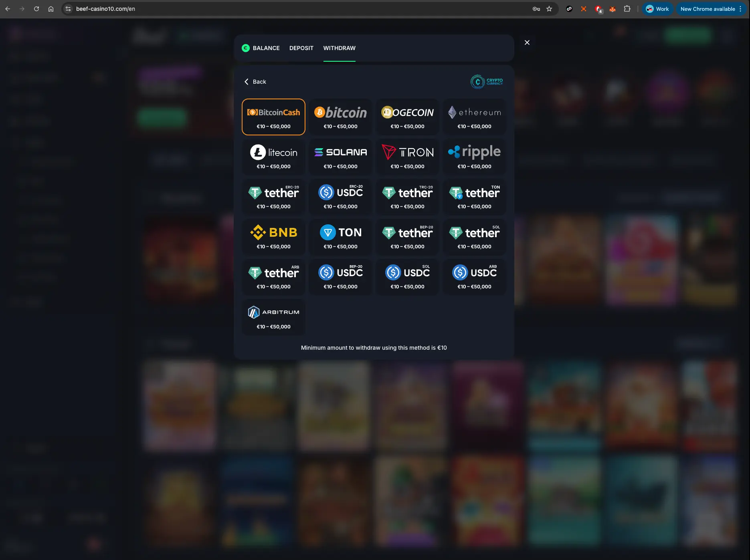Screen dimensions: 750x560
Task: Pick TRON withdrawal option
Action: pyautogui.click(x=407, y=157)
